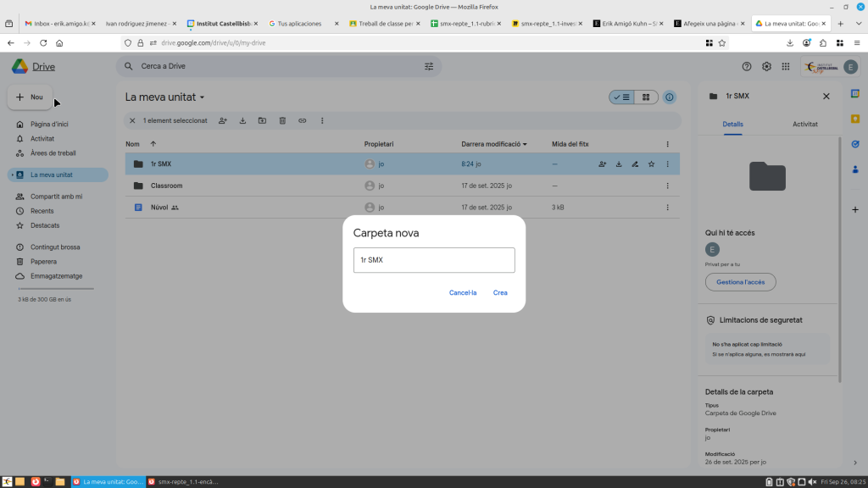Switch to list view layout
Screen dimensions: 868x488
coord(621,97)
